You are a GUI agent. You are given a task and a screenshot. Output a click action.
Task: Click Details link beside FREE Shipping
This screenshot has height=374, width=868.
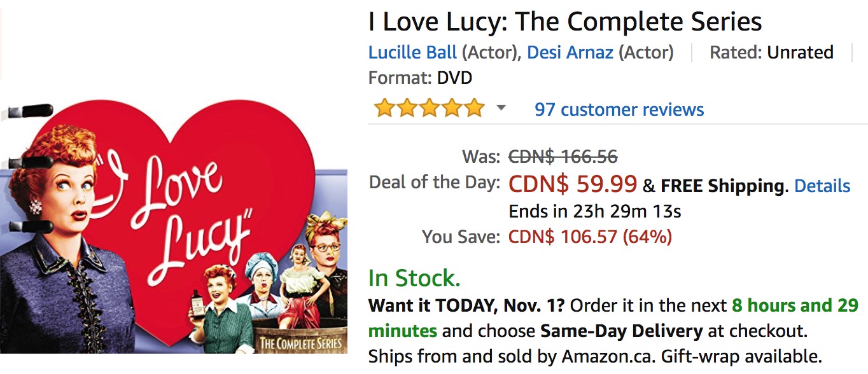click(822, 186)
